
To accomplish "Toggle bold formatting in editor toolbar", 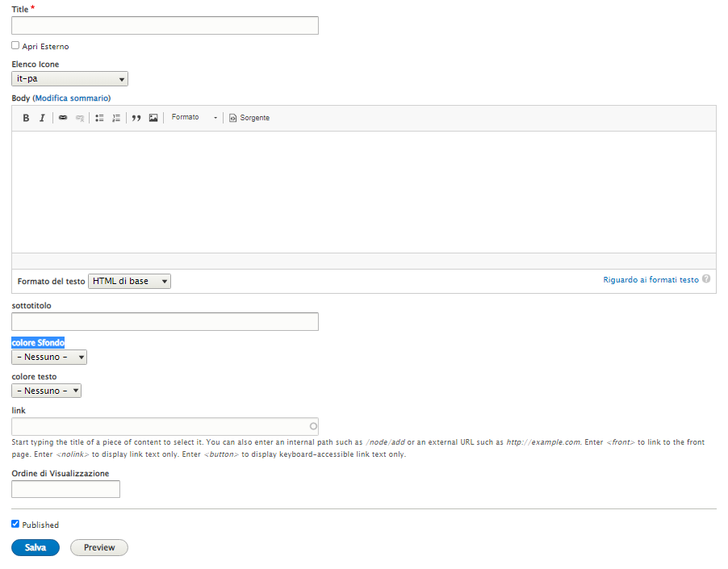I will pyautogui.click(x=26, y=118).
